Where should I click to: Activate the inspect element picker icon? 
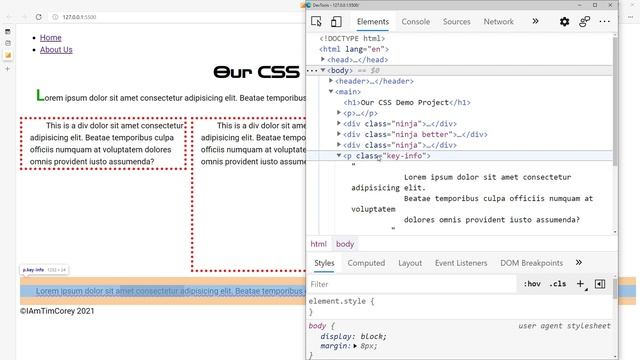coord(316,22)
